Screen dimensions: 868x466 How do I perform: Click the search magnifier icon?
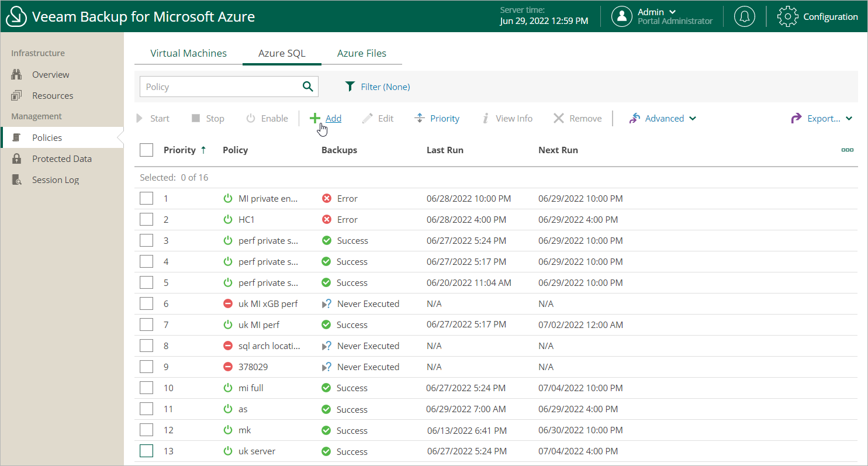coord(307,87)
